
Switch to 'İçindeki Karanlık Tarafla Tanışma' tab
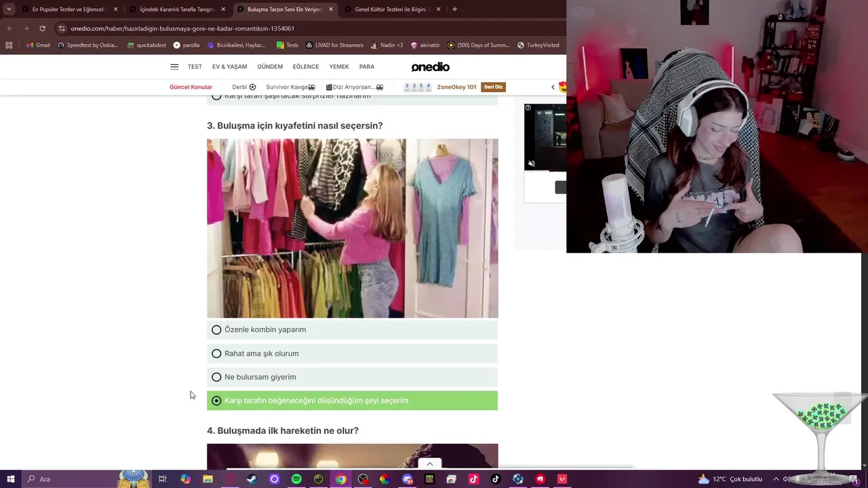[x=176, y=9]
